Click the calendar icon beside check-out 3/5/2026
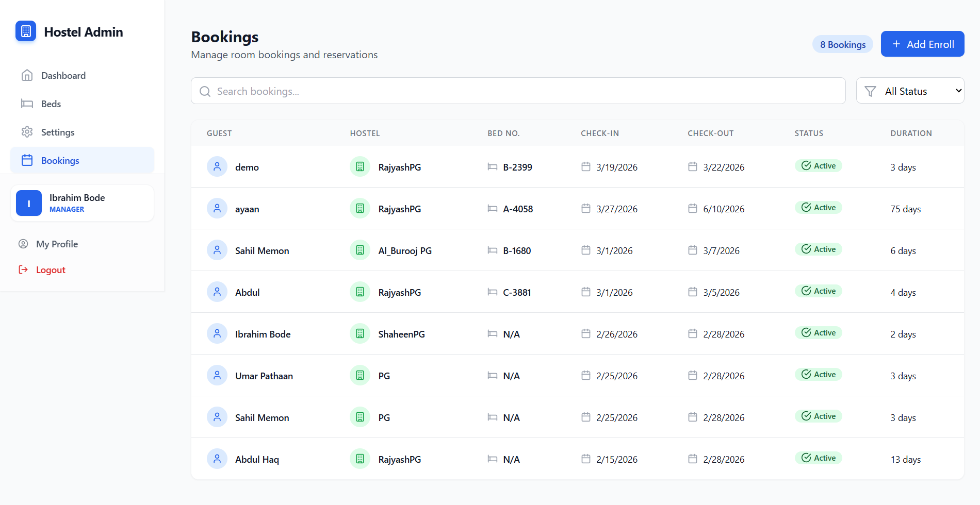Screen dimensions: 980x505 coord(693,292)
